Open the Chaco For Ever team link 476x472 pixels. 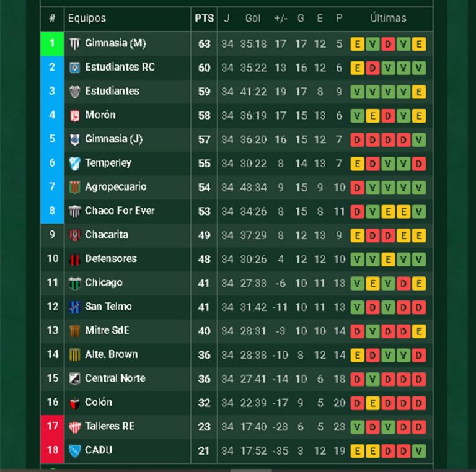coord(120,211)
